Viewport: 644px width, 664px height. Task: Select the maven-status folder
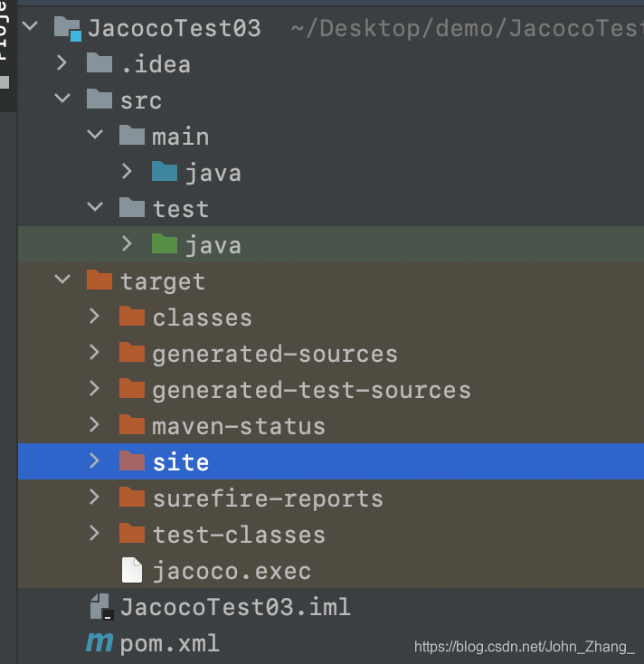coord(238,426)
